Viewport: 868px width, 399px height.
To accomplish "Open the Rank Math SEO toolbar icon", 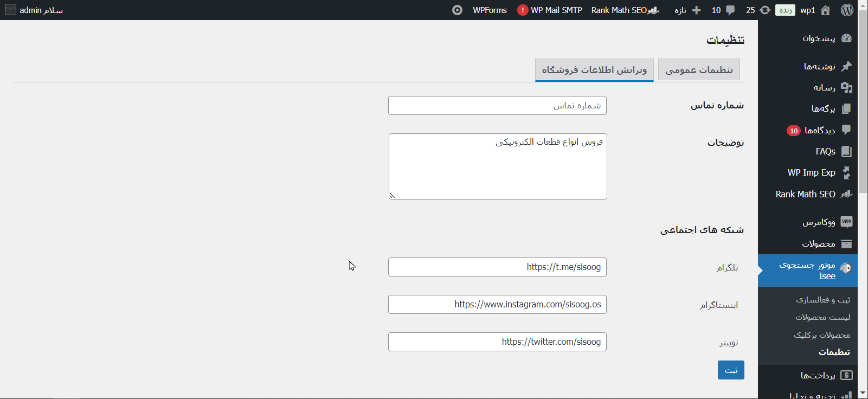I will tap(653, 10).
